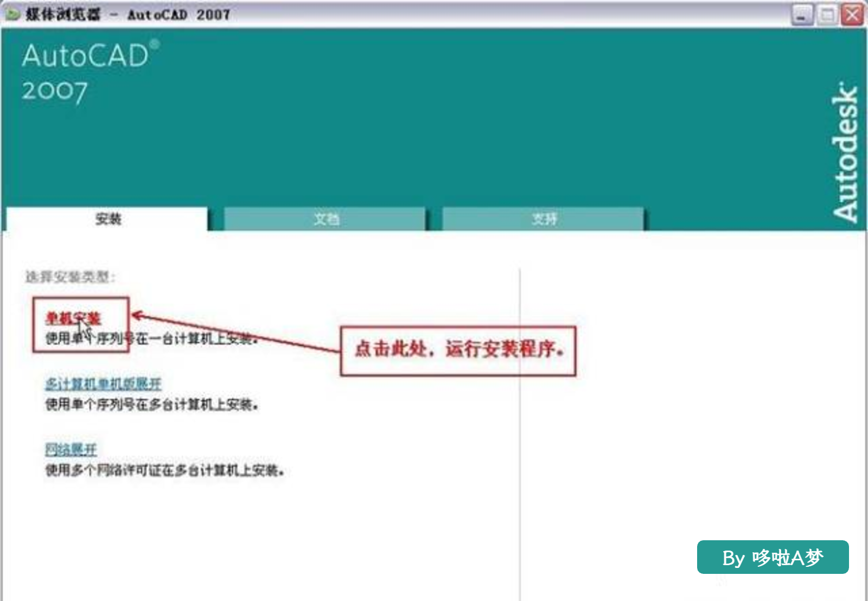Click the text 选择安装类型:
The height and width of the screenshot is (601, 868).
70,277
